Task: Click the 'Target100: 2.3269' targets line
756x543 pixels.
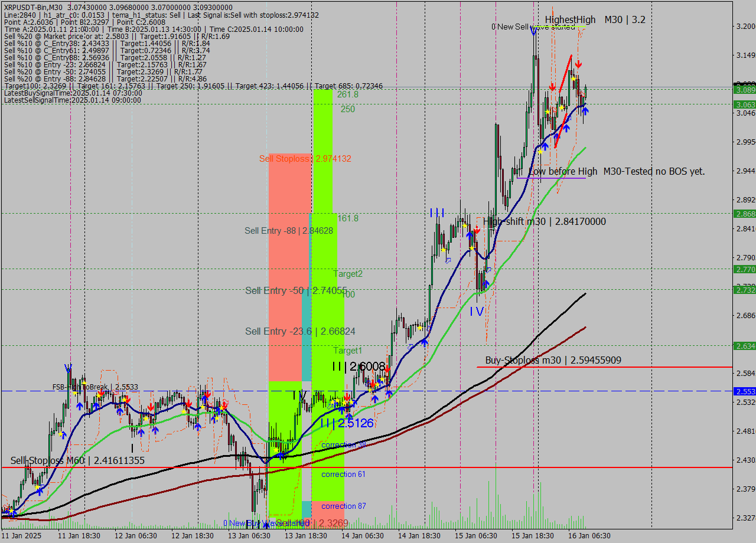Action: coord(193,86)
